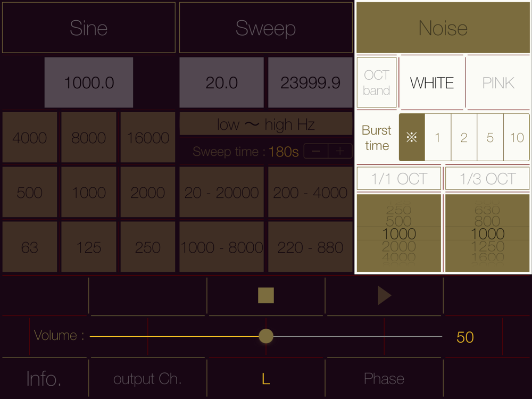Toggle the Phase option
Screen dimensions: 532x399
[x=384, y=378]
